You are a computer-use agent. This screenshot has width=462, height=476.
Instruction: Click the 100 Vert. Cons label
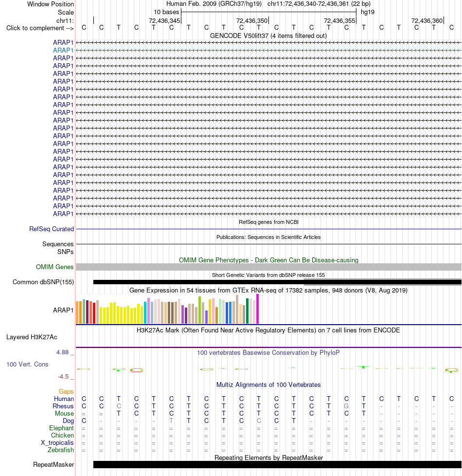(x=27, y=364)
